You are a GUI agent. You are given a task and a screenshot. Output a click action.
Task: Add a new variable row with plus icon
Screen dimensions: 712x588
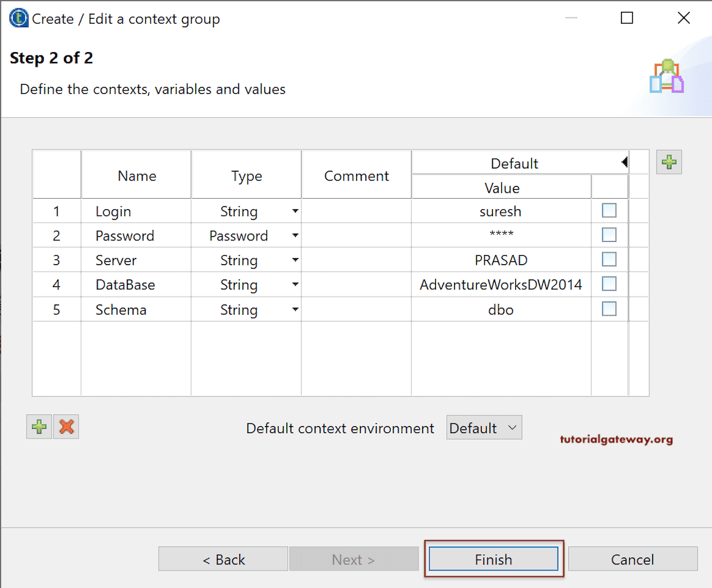[40, 427]
